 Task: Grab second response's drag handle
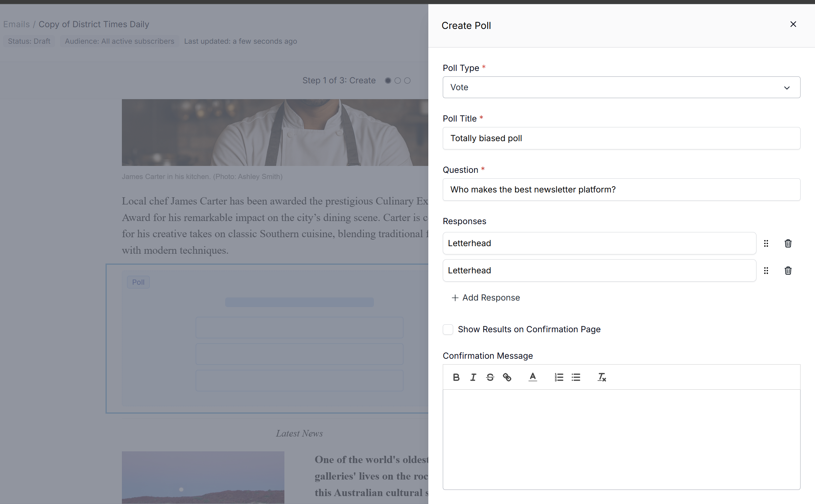coord(766,271)
